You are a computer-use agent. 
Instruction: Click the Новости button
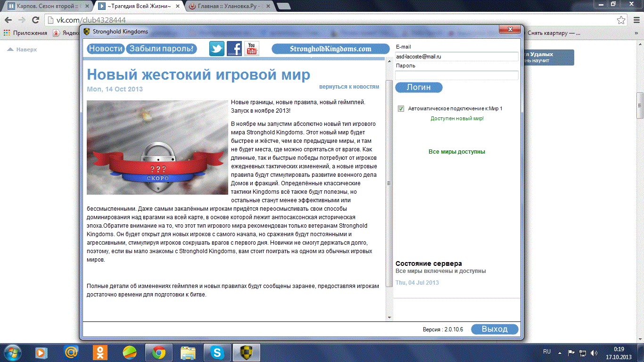click(106, 49)
